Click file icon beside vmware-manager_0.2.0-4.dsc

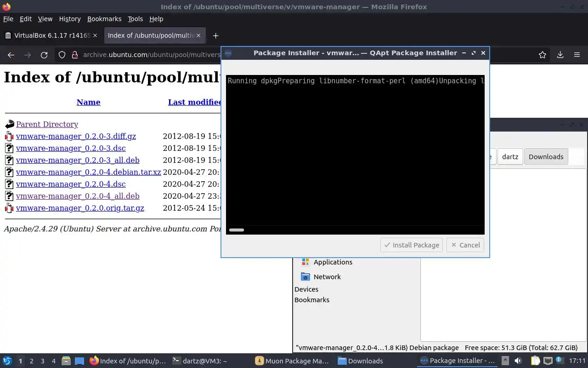(9, 184)
